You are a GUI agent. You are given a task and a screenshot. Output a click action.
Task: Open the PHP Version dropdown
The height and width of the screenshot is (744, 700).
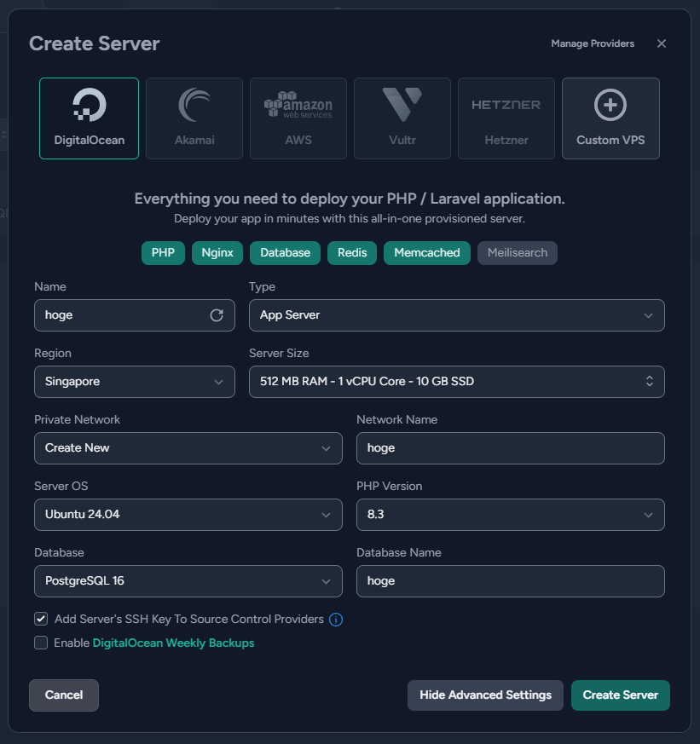[510, 515]
